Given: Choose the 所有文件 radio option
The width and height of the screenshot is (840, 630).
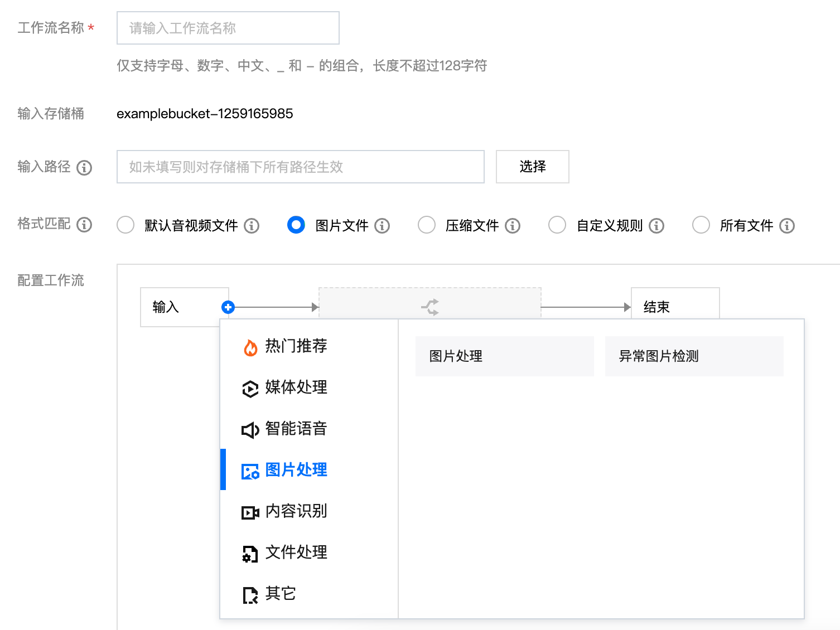Looking at the screenshot, I should [701, 225].
